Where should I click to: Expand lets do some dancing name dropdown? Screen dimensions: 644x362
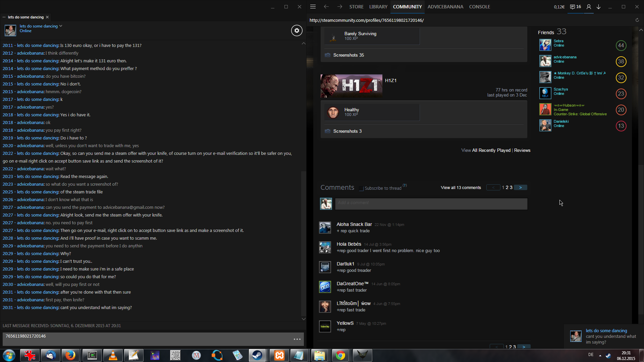point(61,26)
